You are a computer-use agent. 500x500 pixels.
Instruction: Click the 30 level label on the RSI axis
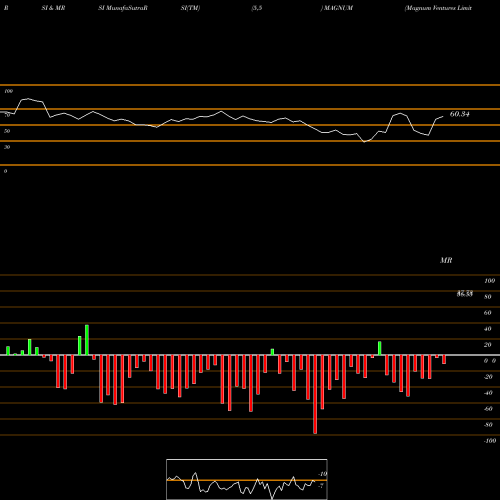tap(7, 147)
